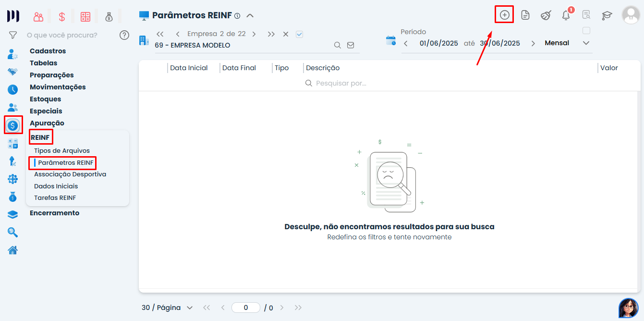Go to next company with right arrow

tap(254, 34)
